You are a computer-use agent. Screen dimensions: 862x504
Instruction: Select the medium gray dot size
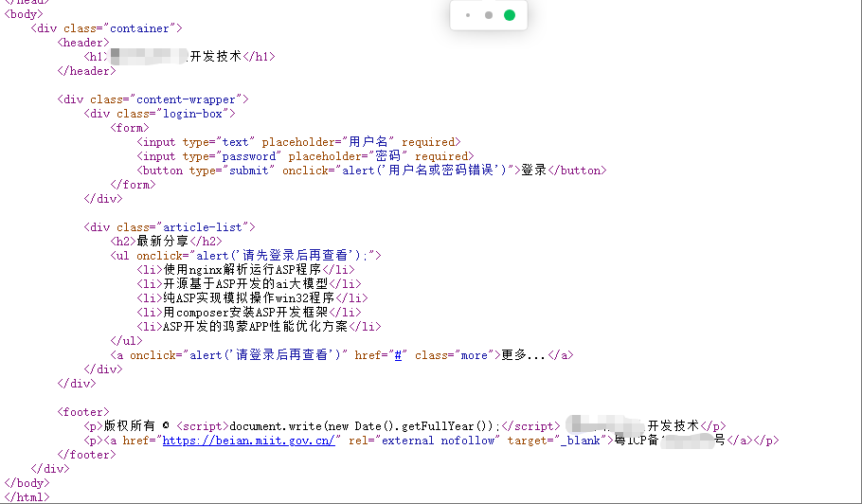click(488, 15)
